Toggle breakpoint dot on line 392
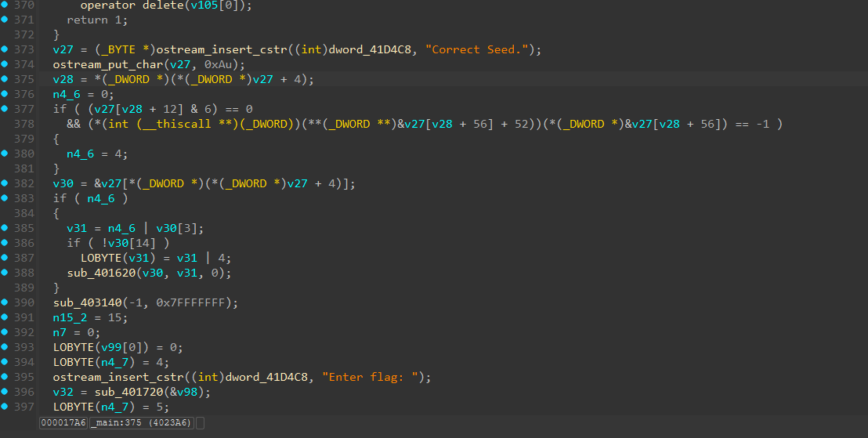 (5, 332)
